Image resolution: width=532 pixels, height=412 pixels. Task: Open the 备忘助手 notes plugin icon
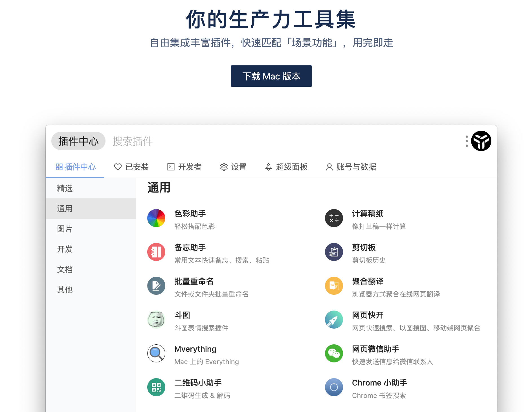pyautogui.click(x=156, y=252)
